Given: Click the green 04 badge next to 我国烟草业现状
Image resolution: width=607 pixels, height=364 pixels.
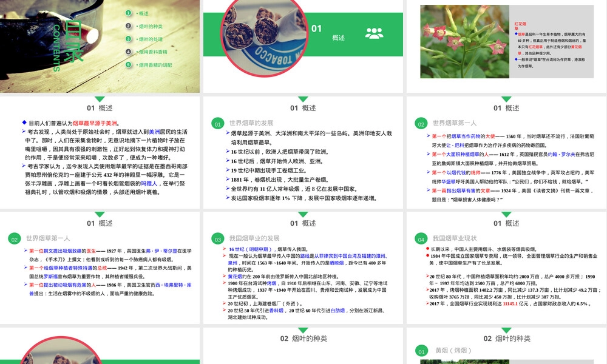Looking at the screenshot, I should point(421,238).
